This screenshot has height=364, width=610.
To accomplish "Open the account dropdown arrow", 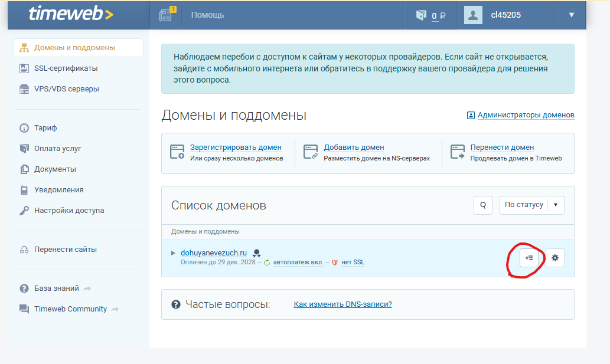I will tap(571, 15).
